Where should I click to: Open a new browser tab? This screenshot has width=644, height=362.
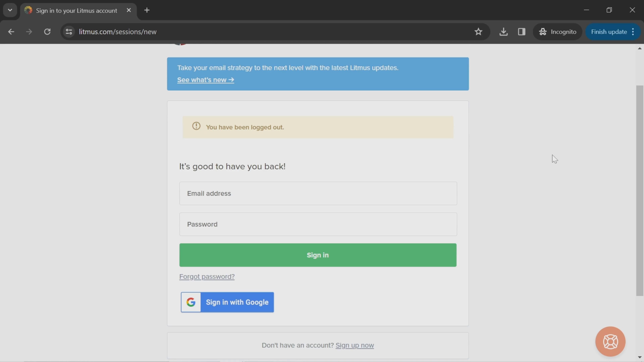coord(147,10)
